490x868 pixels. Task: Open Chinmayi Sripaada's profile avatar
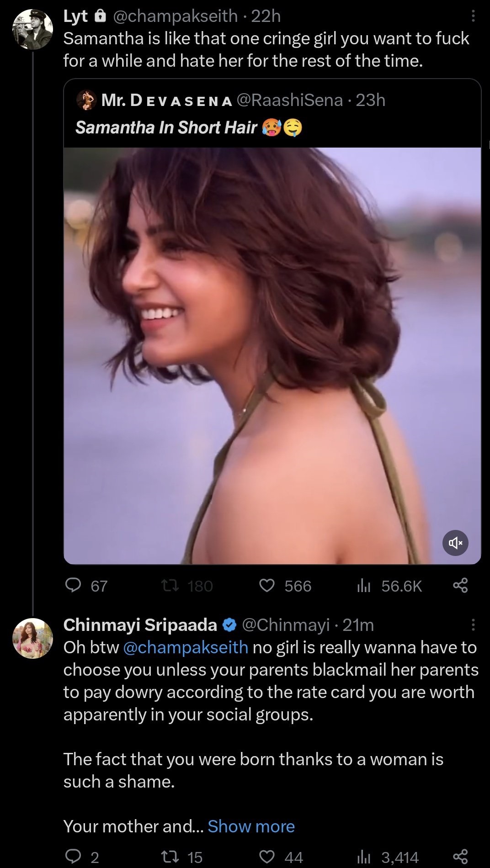[32, 638]
